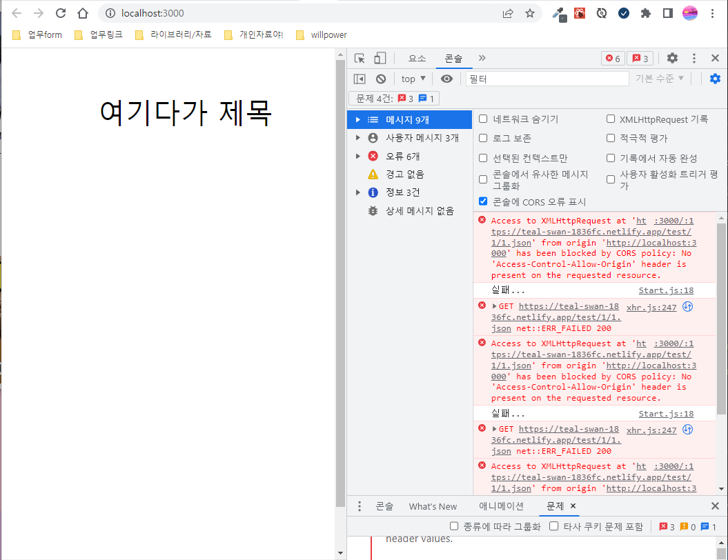This screenshot has height=560, width=728.
Task: Open console settings blue gear
Action: click(715, 79)
